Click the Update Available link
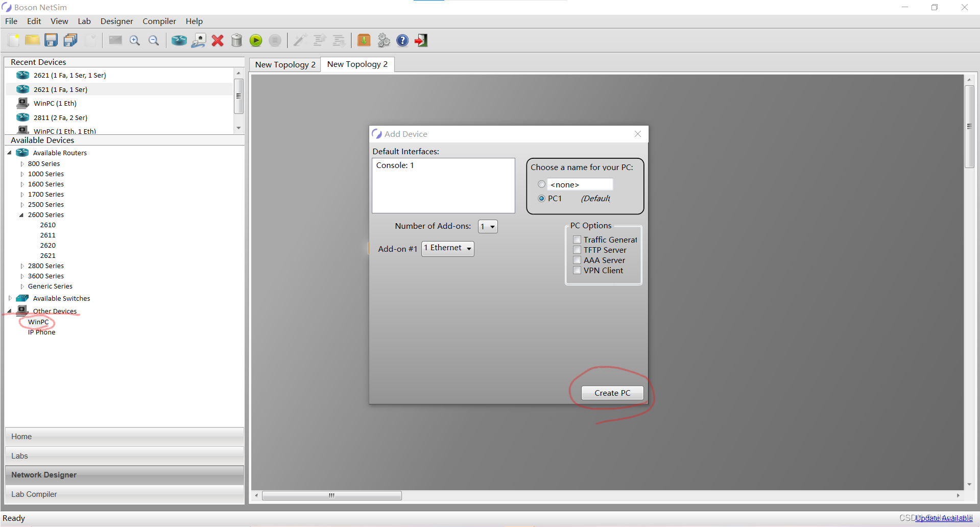 944,518
